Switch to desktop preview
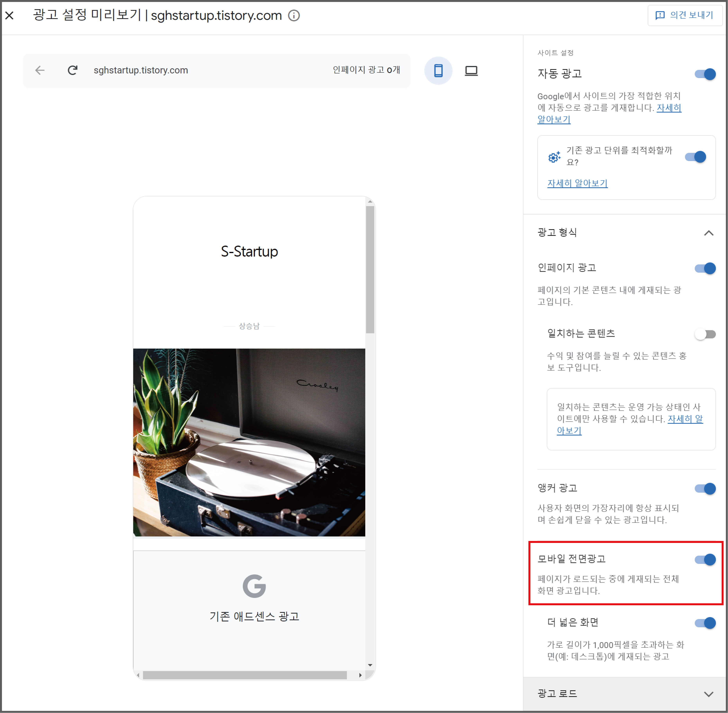 click(x=471, y=70)
